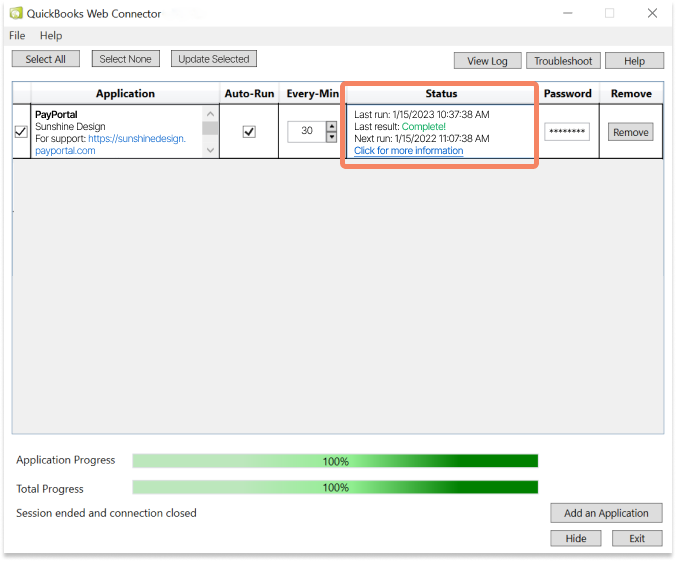This screenshot has width=676, height=561.
Task: Click the Every-Min column header
Action: (x=312, y=94)
